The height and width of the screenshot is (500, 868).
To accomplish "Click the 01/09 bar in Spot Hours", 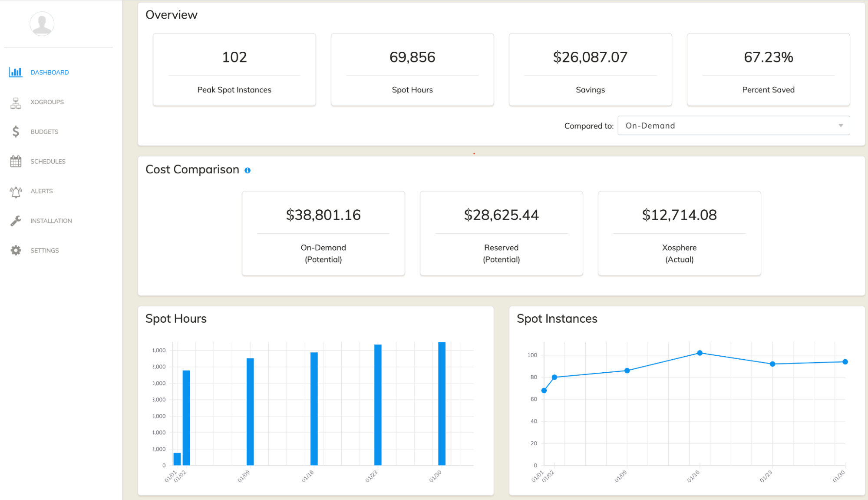I will pos(250,412).
